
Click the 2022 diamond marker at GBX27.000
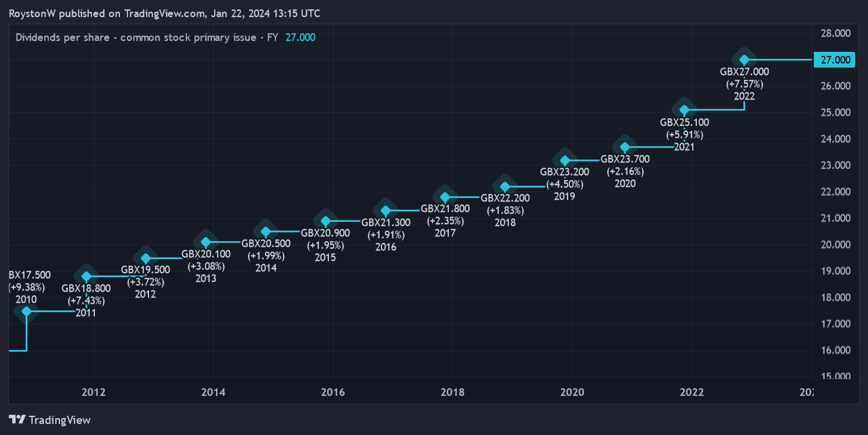743,59
